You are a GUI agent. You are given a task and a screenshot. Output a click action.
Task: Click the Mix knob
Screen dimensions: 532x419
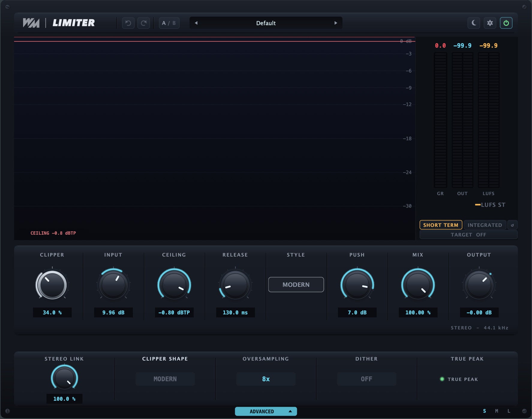(x=418, y=285)
